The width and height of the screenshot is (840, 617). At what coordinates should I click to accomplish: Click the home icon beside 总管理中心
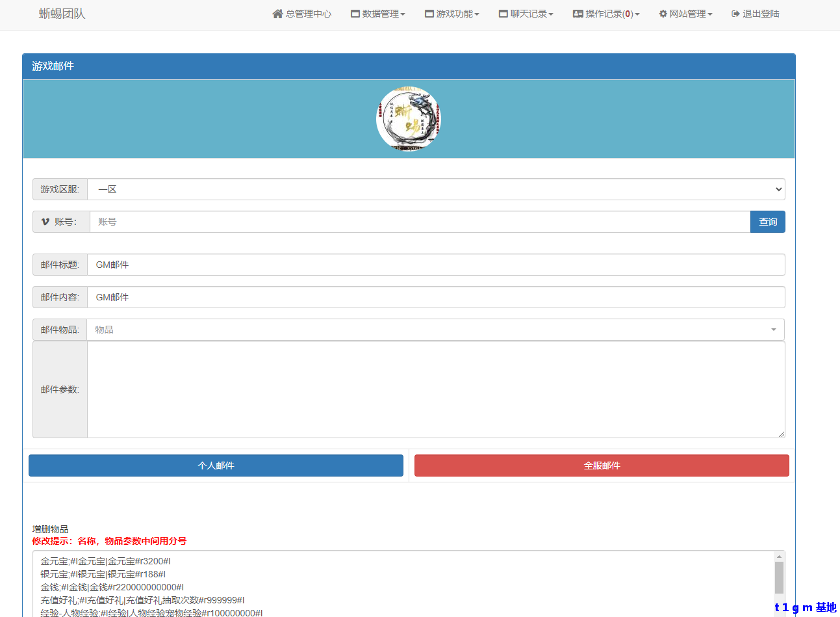click(277, 14)
